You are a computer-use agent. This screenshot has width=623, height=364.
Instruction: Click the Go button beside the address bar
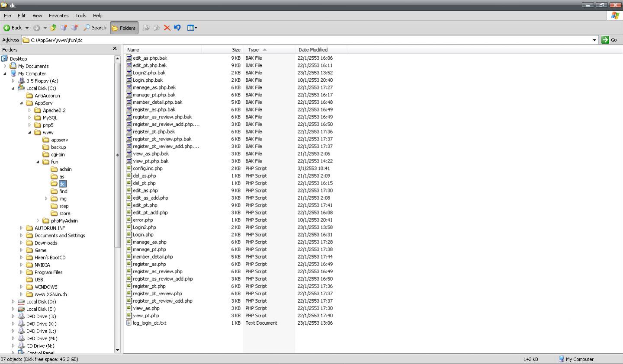tap(610, 40)
